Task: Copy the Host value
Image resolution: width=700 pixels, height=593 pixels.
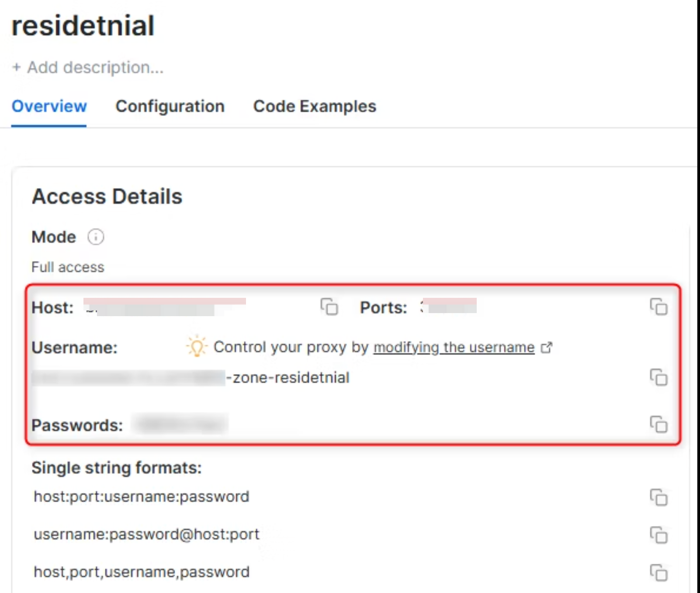Action: pos(329,307)
